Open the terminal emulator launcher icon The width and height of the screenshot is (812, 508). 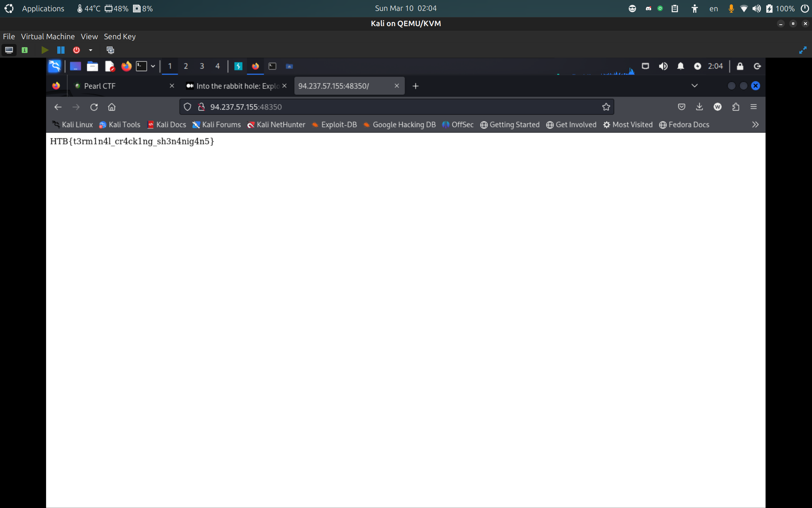pos(141,66)
